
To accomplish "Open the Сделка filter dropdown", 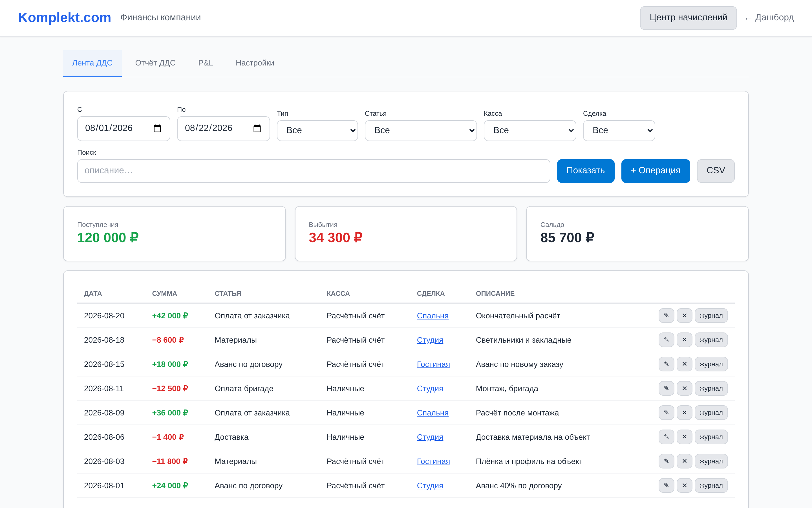I will click(x=619, y=130).
